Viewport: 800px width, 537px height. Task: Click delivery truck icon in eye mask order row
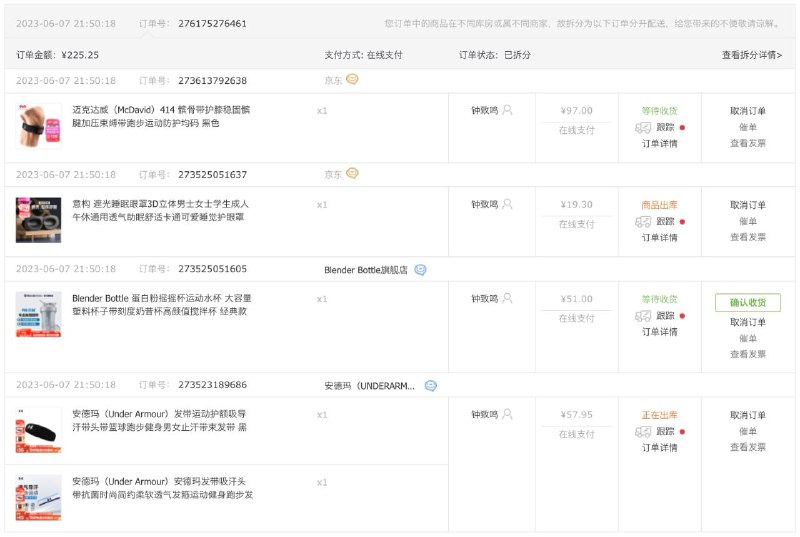(643, 221)
